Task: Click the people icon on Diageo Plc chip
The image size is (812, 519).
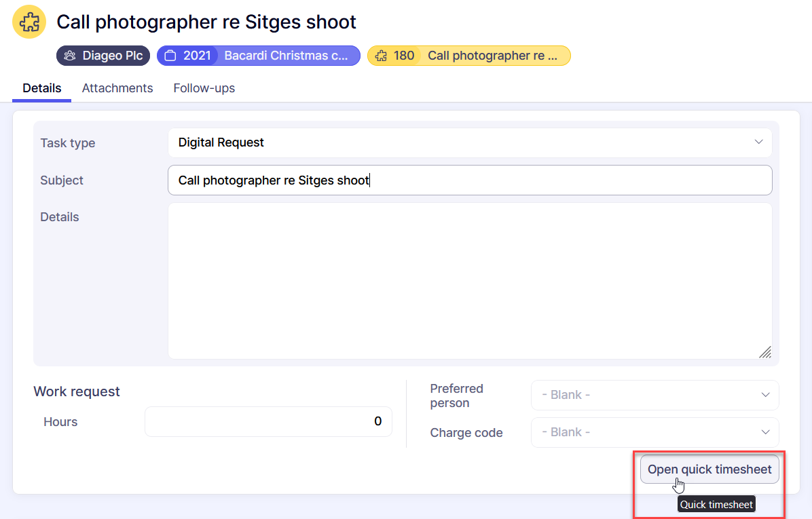Action: coord(69,56)
